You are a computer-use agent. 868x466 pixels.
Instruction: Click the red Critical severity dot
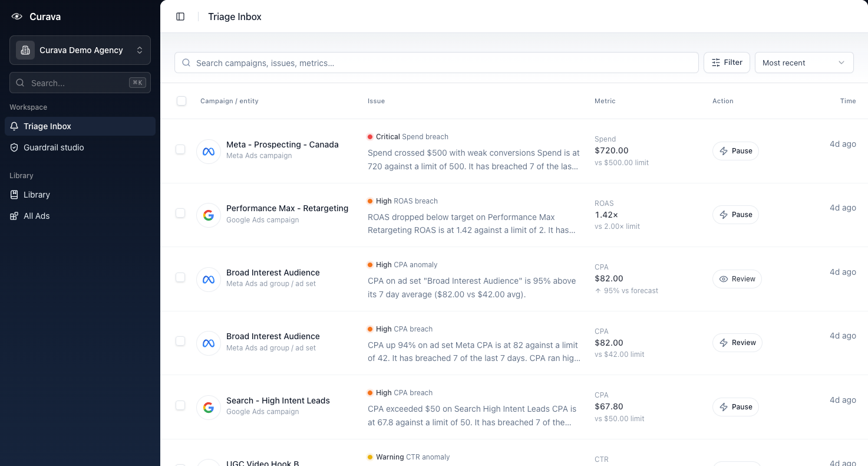click(370, 137)
